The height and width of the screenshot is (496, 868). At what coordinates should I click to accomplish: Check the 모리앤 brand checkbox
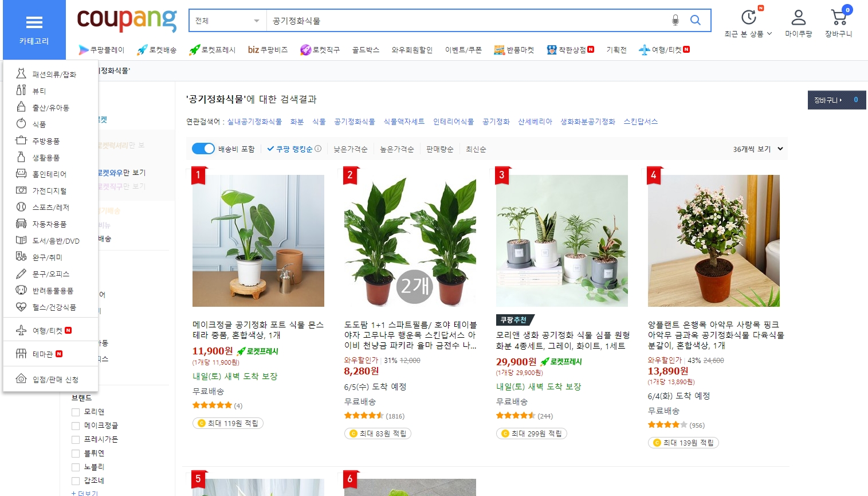coord(75,412)
